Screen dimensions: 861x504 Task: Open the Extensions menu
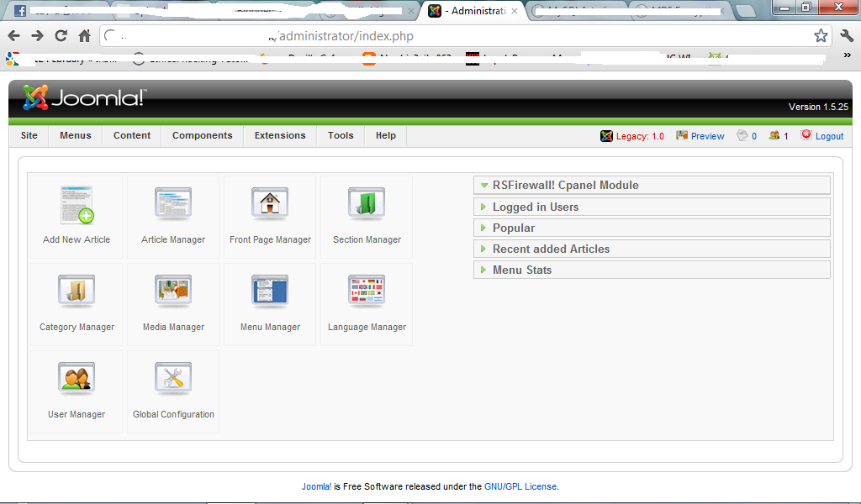click(x=280, y=135)
